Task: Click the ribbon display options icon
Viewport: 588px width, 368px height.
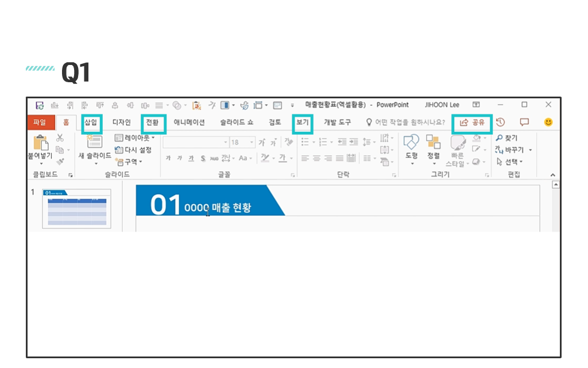Action: click(476, 105)
